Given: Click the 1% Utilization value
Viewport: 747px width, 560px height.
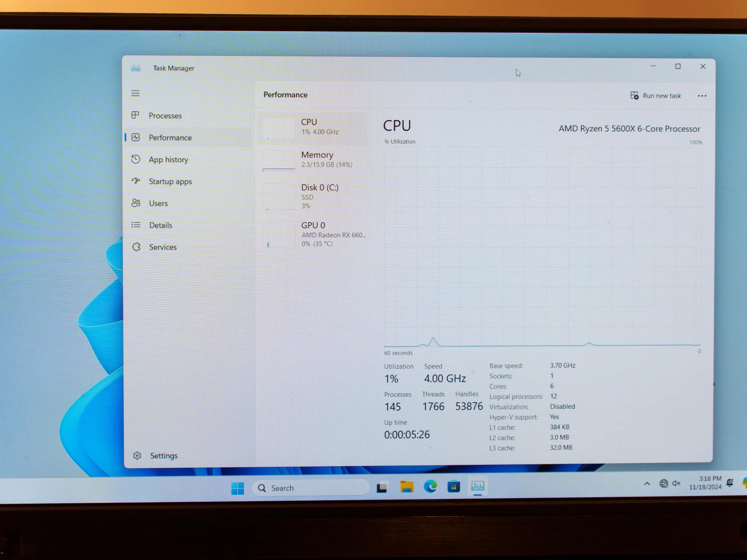Looking at the screenshot, I should 391,379.
